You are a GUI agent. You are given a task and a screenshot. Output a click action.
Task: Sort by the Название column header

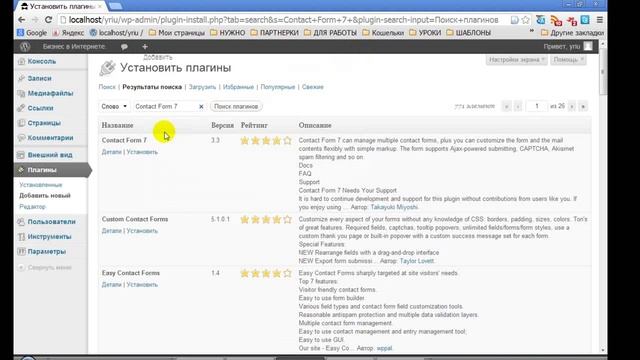[118, 125]
